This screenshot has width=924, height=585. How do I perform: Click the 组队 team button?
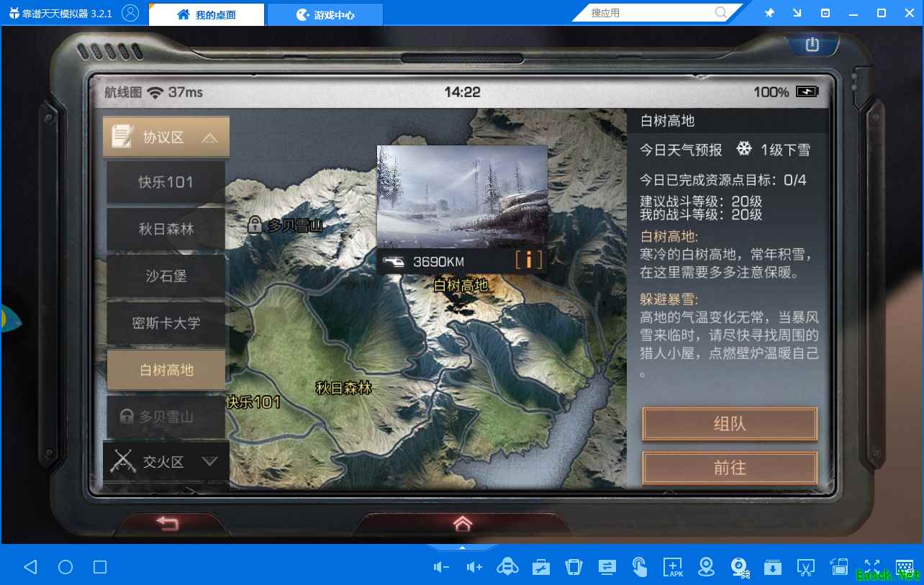(730, 425)
